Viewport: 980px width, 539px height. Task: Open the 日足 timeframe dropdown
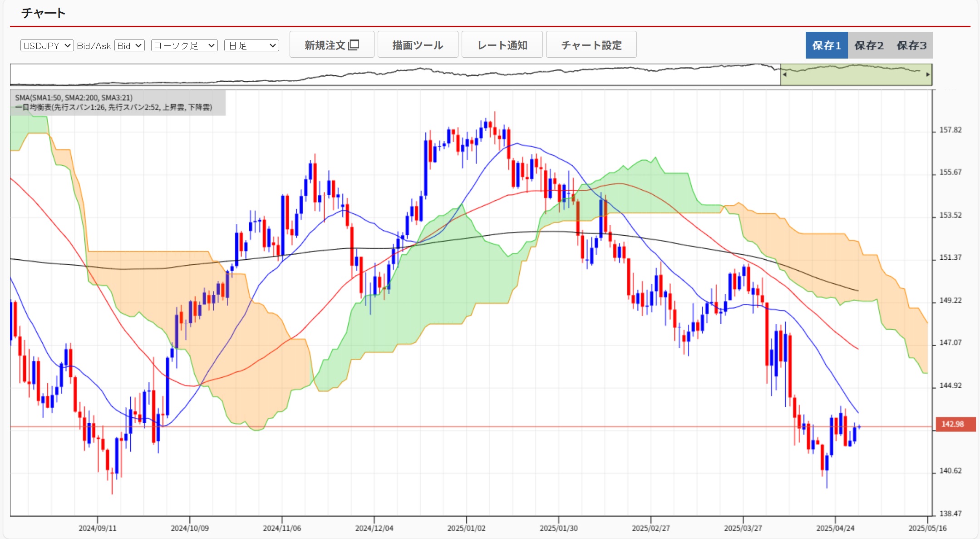point(251,45)
